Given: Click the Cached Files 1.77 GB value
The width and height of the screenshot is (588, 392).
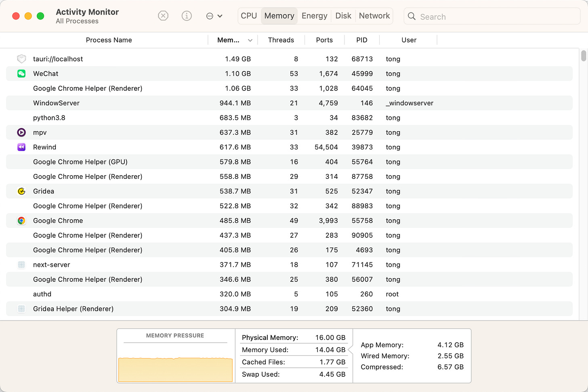Looking at the screenshot, I should 332,362.
